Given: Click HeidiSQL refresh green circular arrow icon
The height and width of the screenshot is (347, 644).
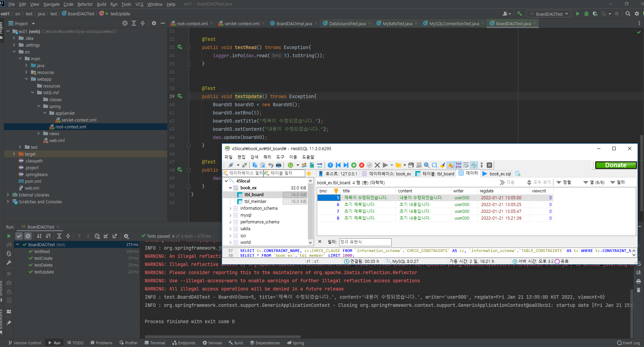Looking at the screenshot, I should (x=290, y=165).
